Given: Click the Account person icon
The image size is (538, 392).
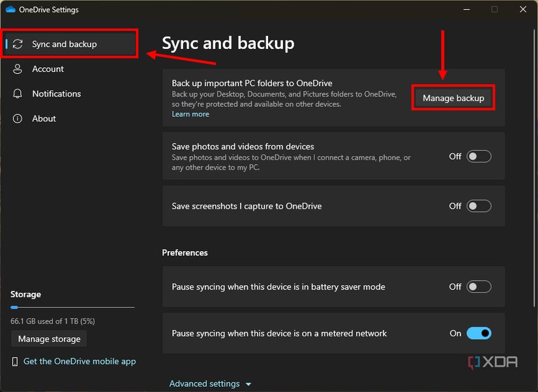Looking at the screenshot, I should pos(18,69).
